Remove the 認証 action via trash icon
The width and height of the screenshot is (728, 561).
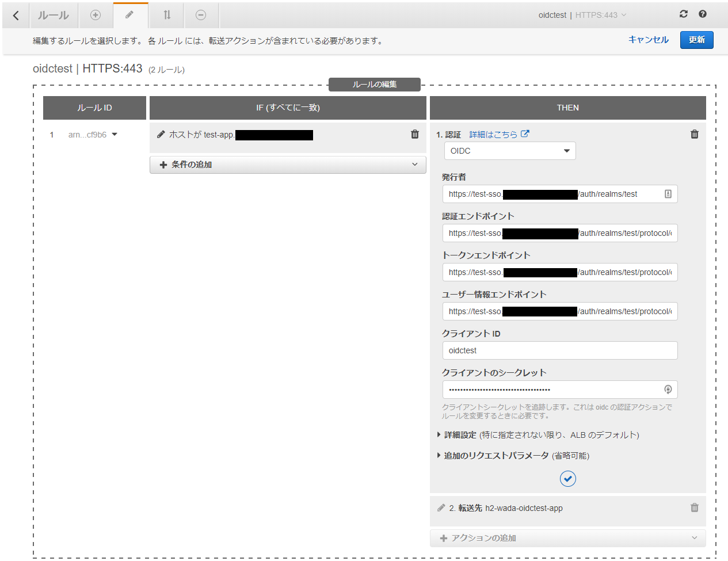tap(694, 133)
